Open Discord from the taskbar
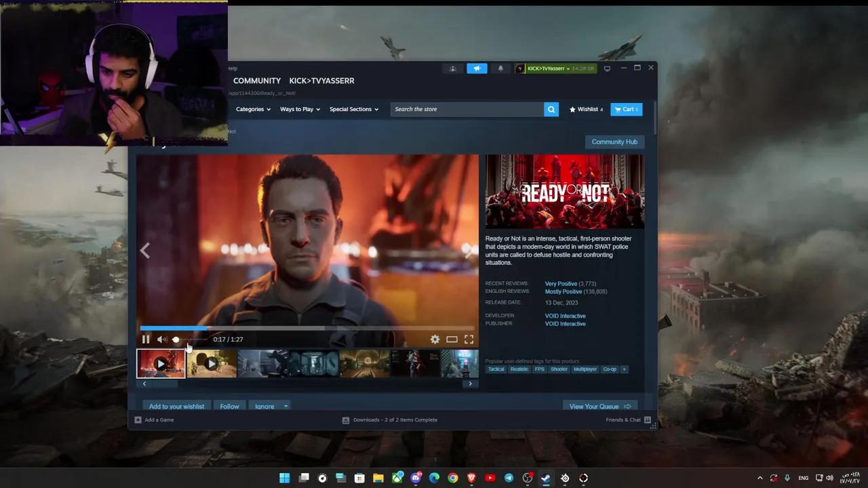The height and width of the screenshot is (488, 868). tap(416, 478)
